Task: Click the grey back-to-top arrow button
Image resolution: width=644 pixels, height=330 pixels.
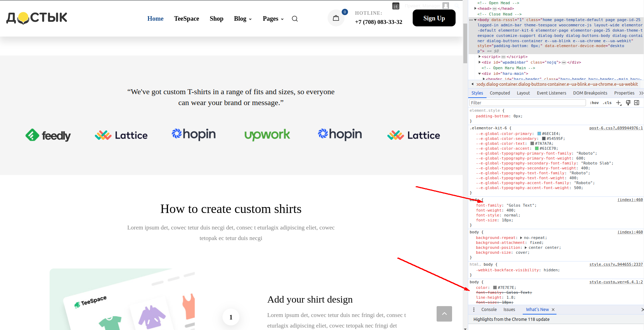Action: coord(444,314)
